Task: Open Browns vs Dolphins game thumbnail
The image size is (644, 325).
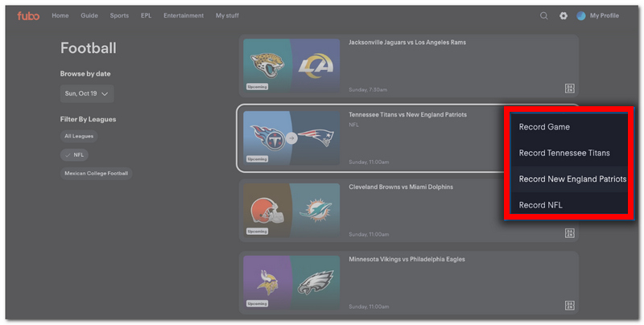Action: 291,210
